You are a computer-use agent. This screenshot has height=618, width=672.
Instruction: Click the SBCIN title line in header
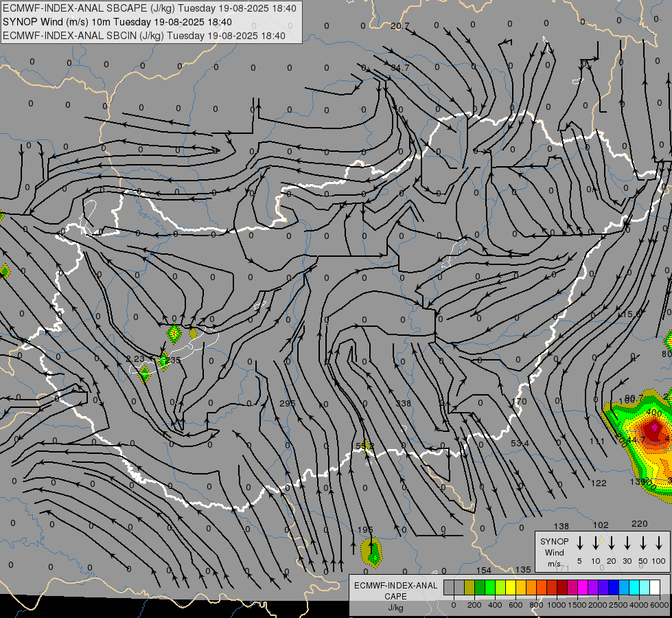[x=144, y=36]
